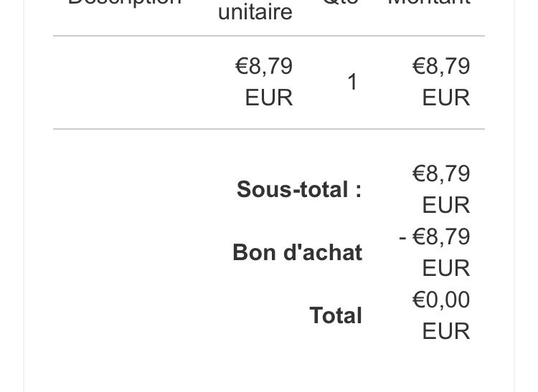Click the Sous-total amount €8,79

(x=441, y=173)
